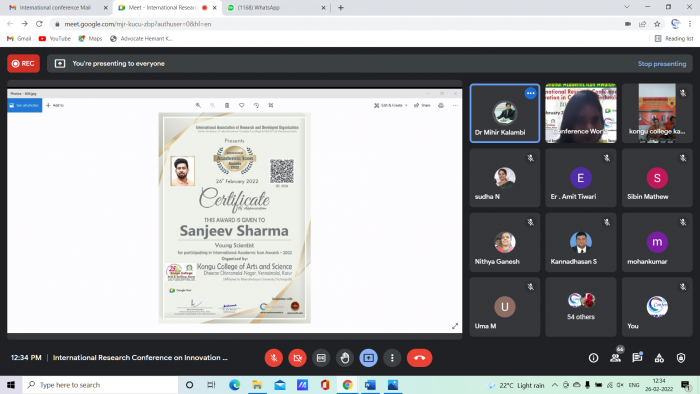Expand the 54 others participant tile
Image resolution: width=700 pixels, height=394 pixels.
tap(581, 307)
